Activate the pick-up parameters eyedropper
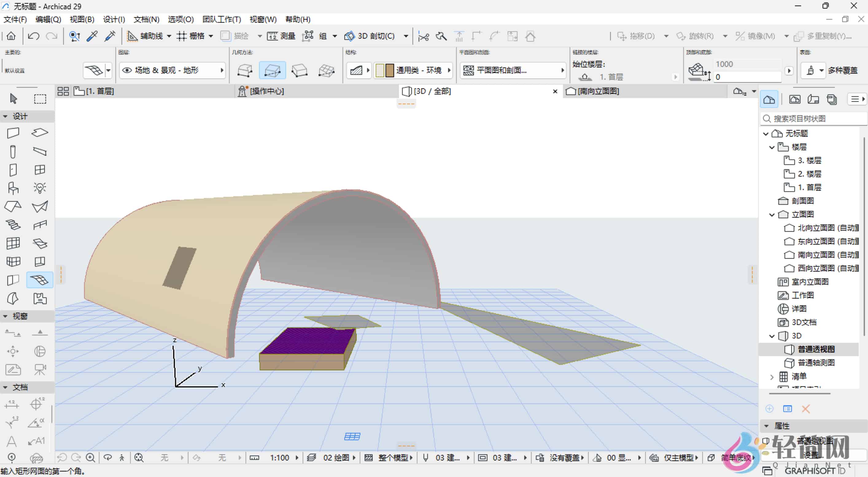This screenshot has height=477, width=868. click(x=92, y=36)
